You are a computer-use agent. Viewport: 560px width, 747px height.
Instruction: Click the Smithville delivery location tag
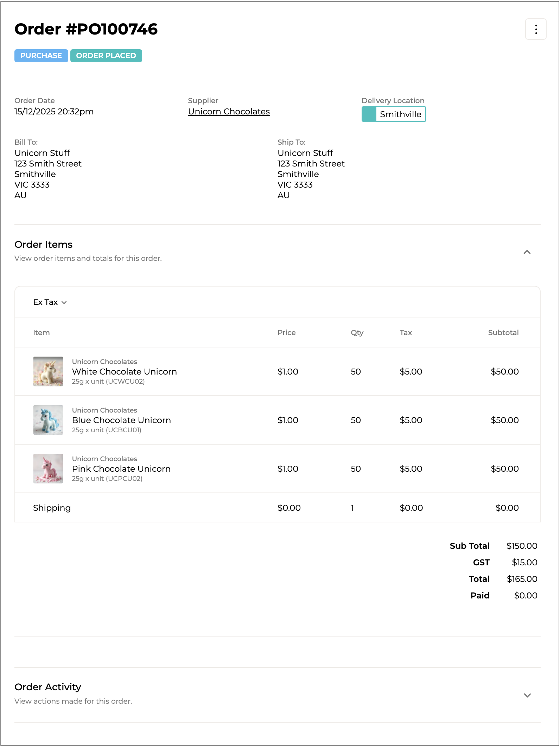[x=400, y=114]
